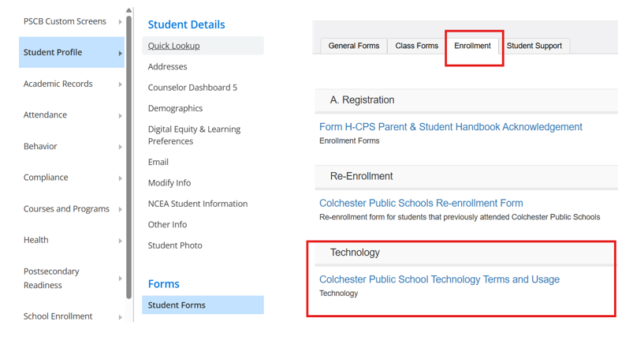This screenshot has height=337, width=644.
Task: Click the 'Re-enrollment form for students' description
Action: click(460, 217)
